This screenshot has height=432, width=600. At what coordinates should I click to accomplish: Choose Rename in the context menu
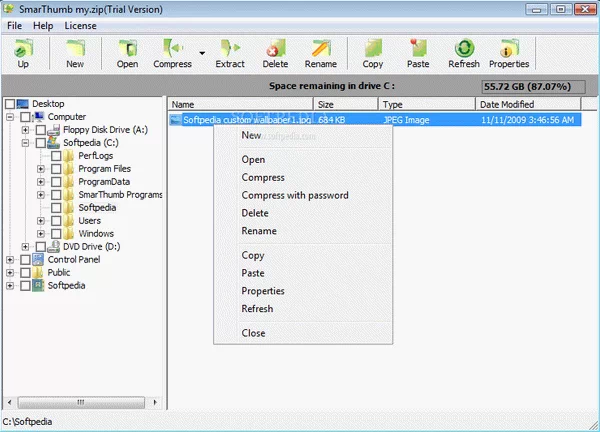point(259,231)
